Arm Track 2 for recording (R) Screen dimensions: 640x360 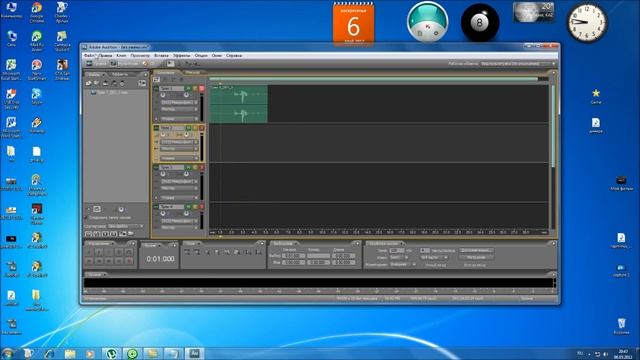202,128
